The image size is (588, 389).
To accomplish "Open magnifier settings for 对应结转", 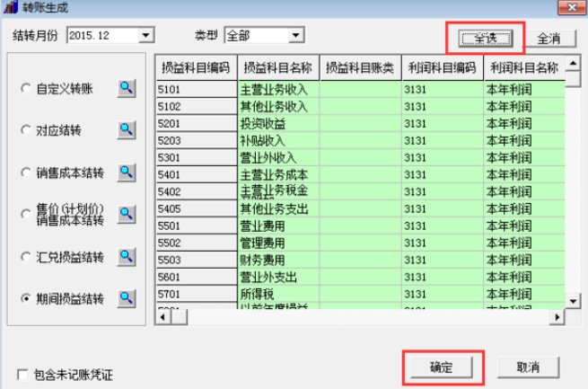I will point(127,130).
